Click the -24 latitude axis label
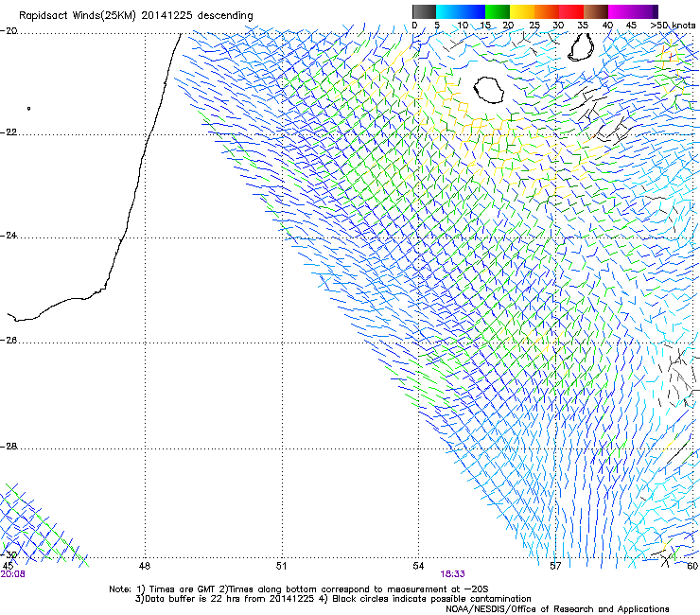 pyautogui.click(x=9, y=236)
